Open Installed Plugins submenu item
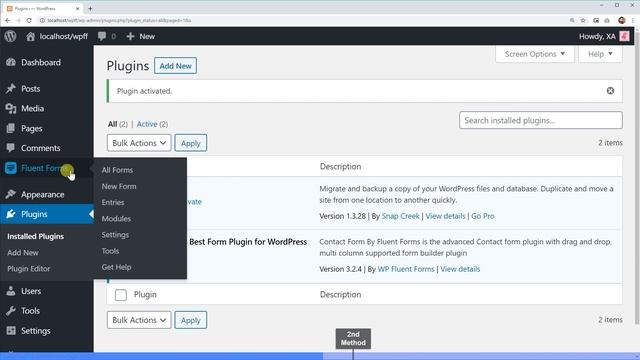The image size is (640, 360). pyautogui.click(x=36, y=236)
